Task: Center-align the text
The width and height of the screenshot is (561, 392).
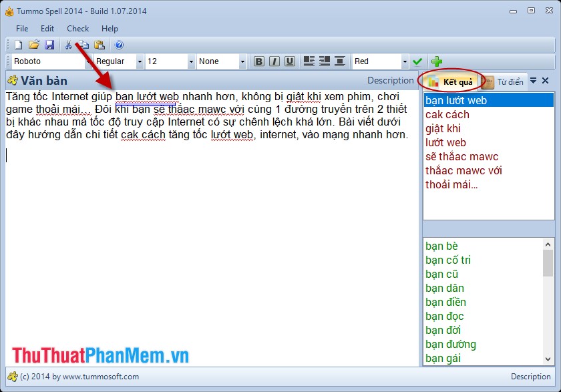Action: click(x=340, y=61)
